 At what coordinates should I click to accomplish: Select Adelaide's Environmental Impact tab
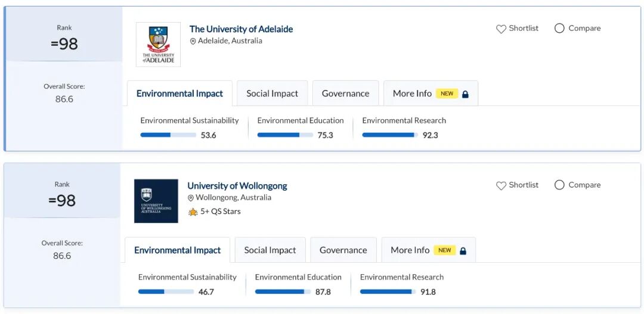pyautogui.click(x=179, y=94)
